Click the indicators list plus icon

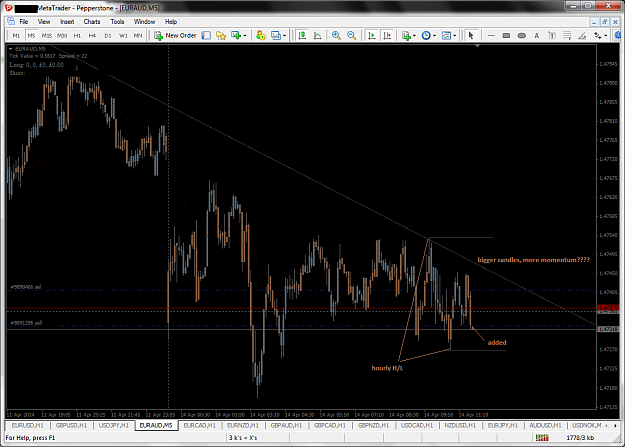[406, 35]
